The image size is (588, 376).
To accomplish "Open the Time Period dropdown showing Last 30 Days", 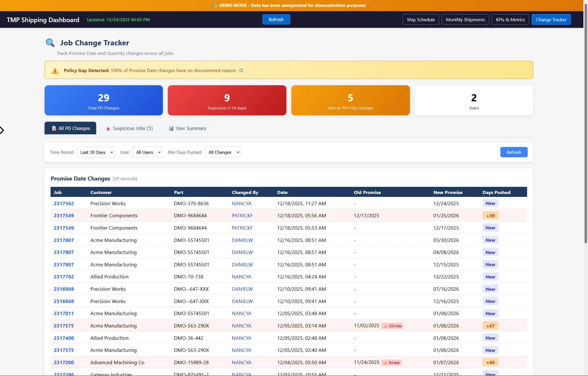I will [x=96, y=152].
